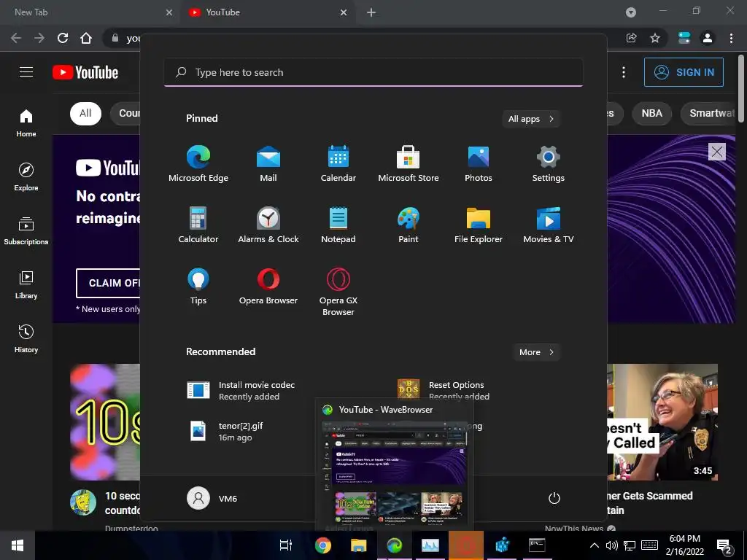Image resolution: width=747 pixels, height=560 pixels.
Task: Launch the Mail app
Action: coord(268,163)
